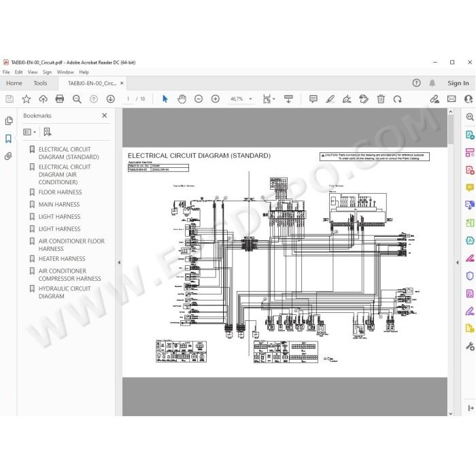Jump to the Heater Harness bookmark
Viewport: 476px width, 476px height.
click(62, 258)
